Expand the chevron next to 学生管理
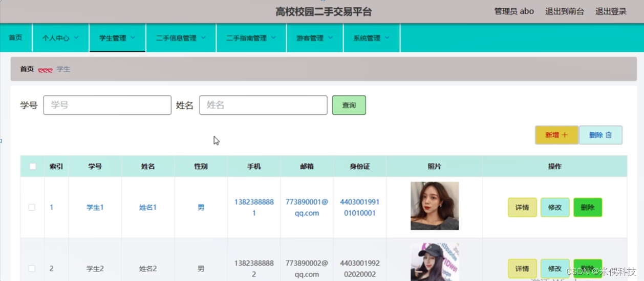Viewport: 644px width, 281px height. click(x=133, y=37)
